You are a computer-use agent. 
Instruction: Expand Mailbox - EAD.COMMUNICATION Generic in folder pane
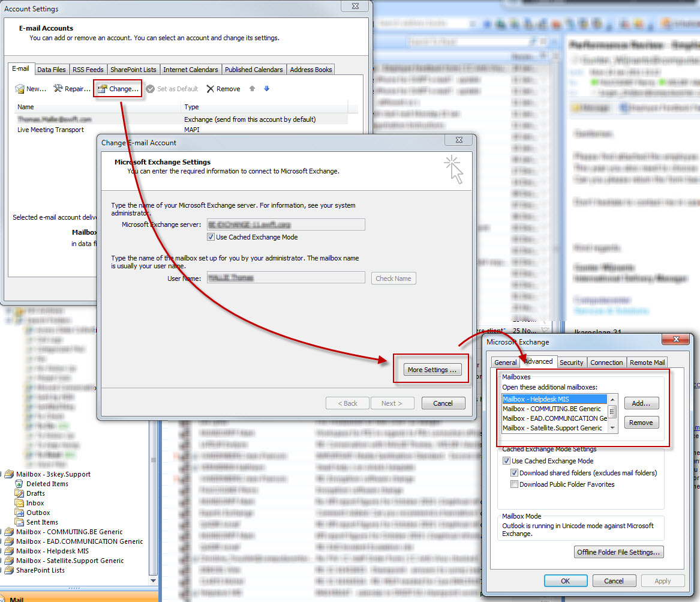1,541
